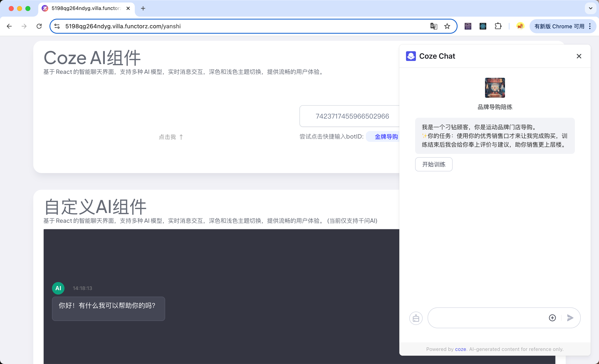Close the Coze Chat panel
Viewport: 599px width, 364px height.
click(579, 56)
